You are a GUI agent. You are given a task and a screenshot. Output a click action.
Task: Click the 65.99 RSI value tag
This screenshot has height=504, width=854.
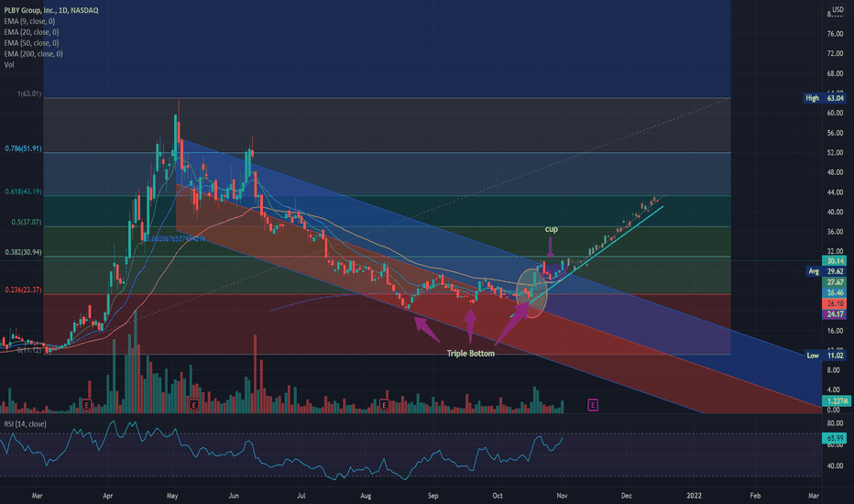point(834,438)
